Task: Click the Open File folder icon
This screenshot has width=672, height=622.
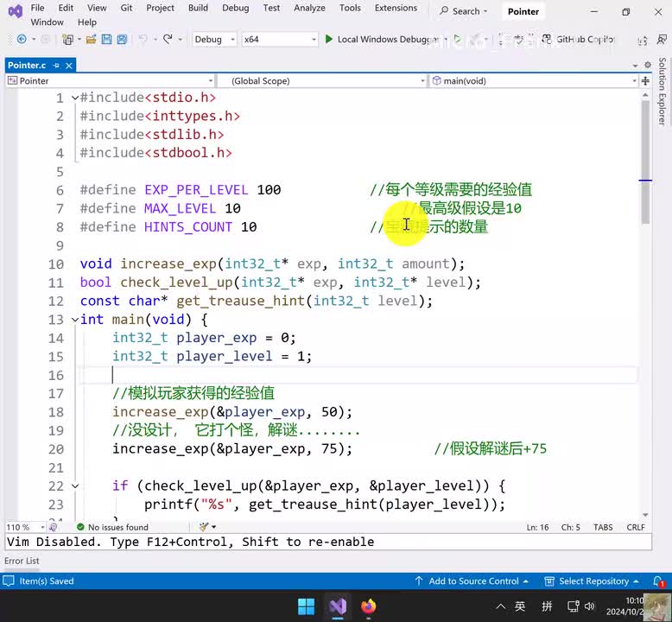Action: coord(91,40)
